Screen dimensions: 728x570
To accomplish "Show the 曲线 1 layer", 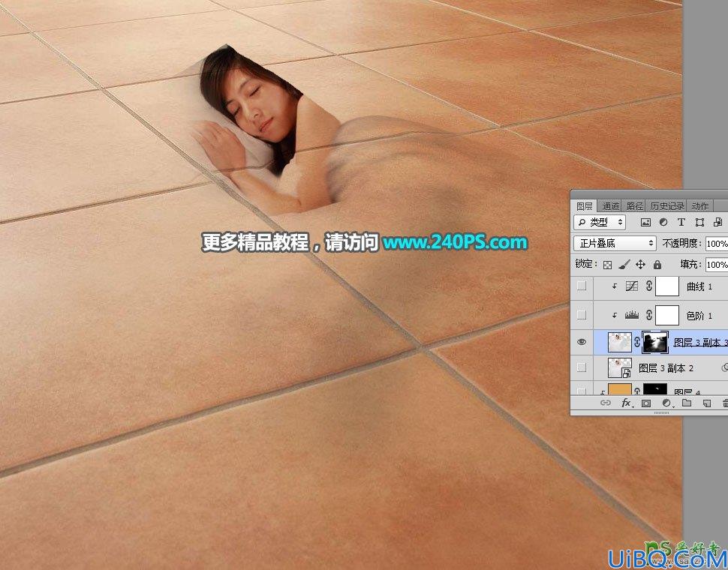I will 582,286.
